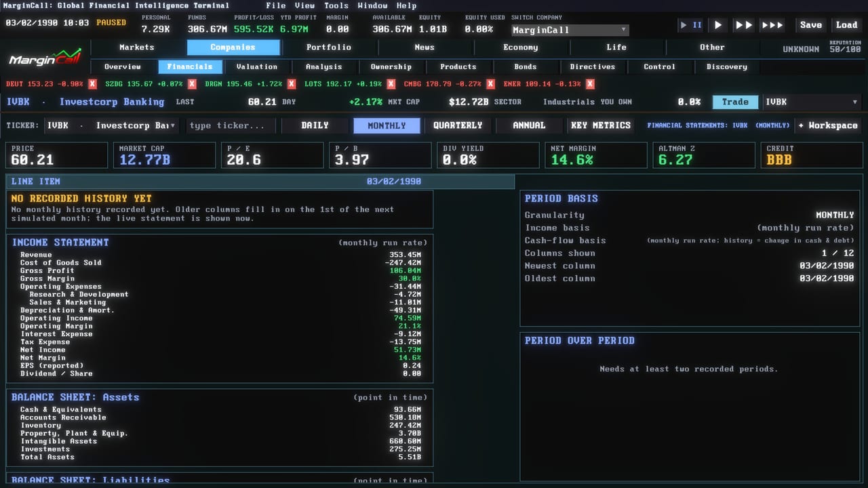868x488 pixels.
Task: Click the Operating Income row
Action: click(x=220, y=318)
